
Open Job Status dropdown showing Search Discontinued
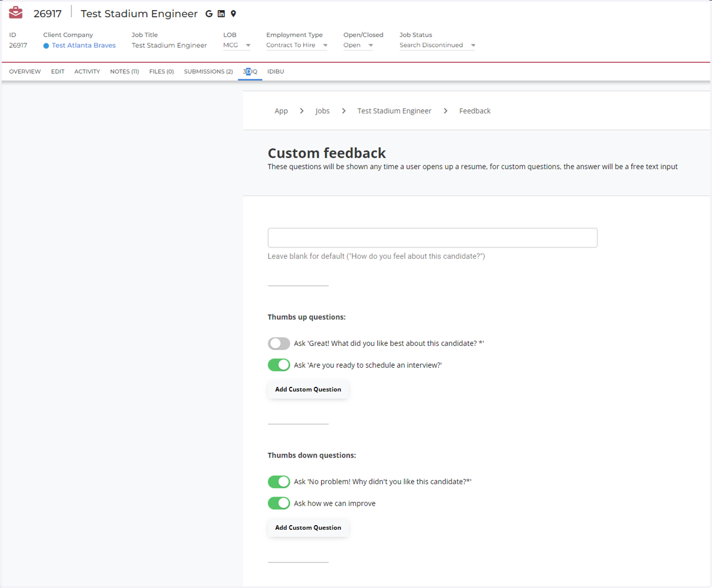point(438,45)
